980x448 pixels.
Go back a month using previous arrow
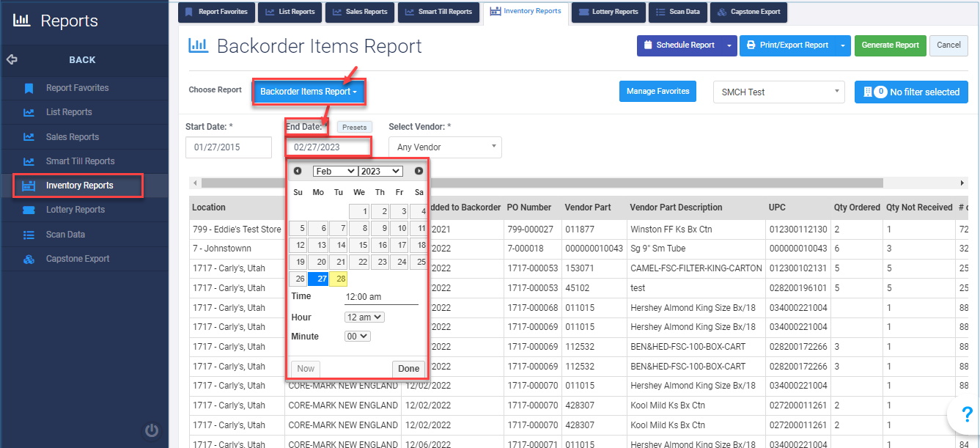point(298,171)
